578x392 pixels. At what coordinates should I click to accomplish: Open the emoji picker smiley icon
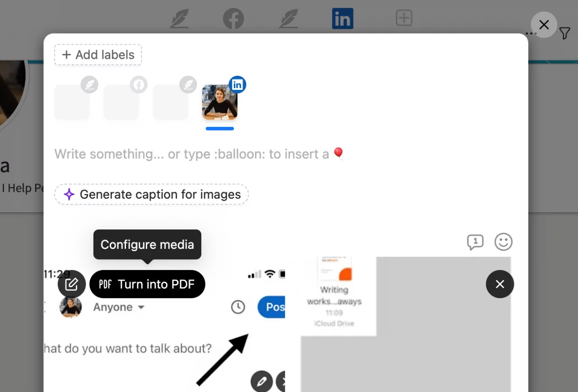(x=503, y=242)
